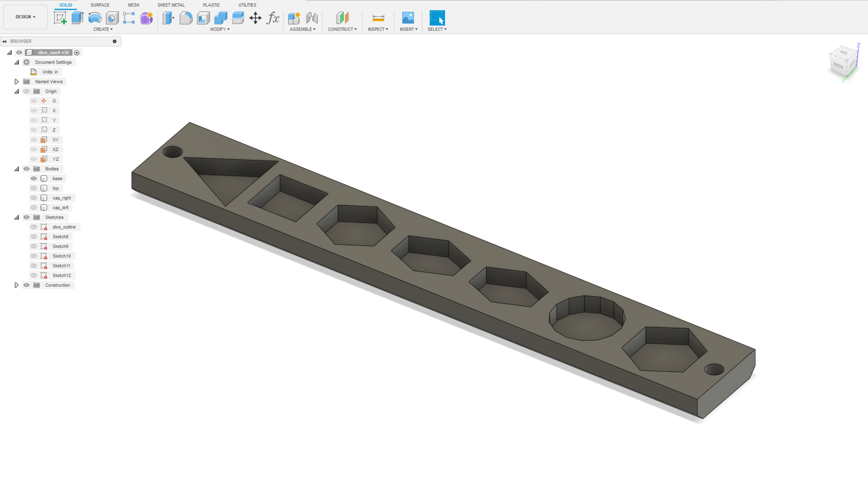Collapse the Sketches folder

point(16,217)
